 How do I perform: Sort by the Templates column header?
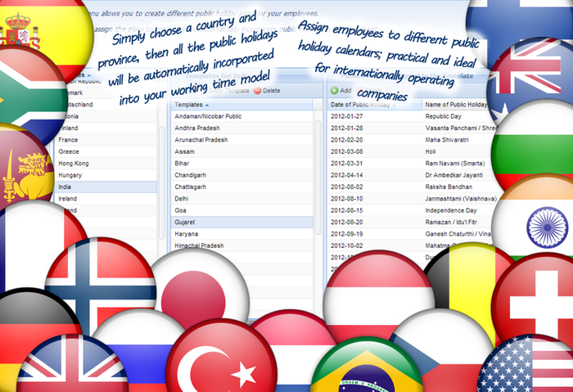click(242, 105)
